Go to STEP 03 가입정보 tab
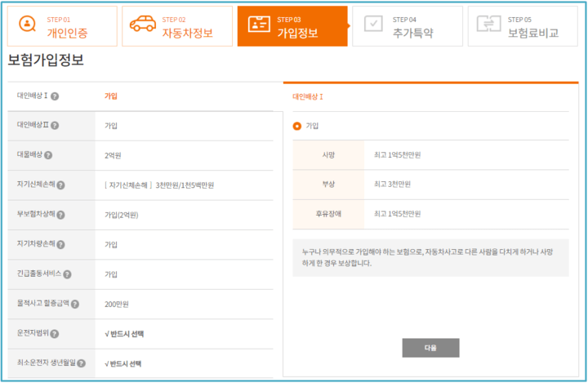This screenshot has width=588, height=383. 292,26
